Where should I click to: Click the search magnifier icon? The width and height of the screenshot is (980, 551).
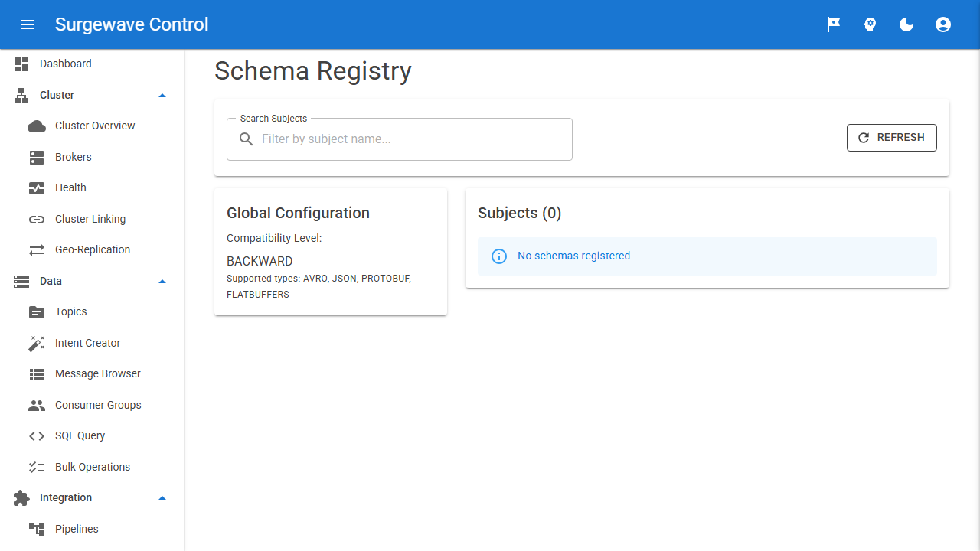(x=247, y=139)
